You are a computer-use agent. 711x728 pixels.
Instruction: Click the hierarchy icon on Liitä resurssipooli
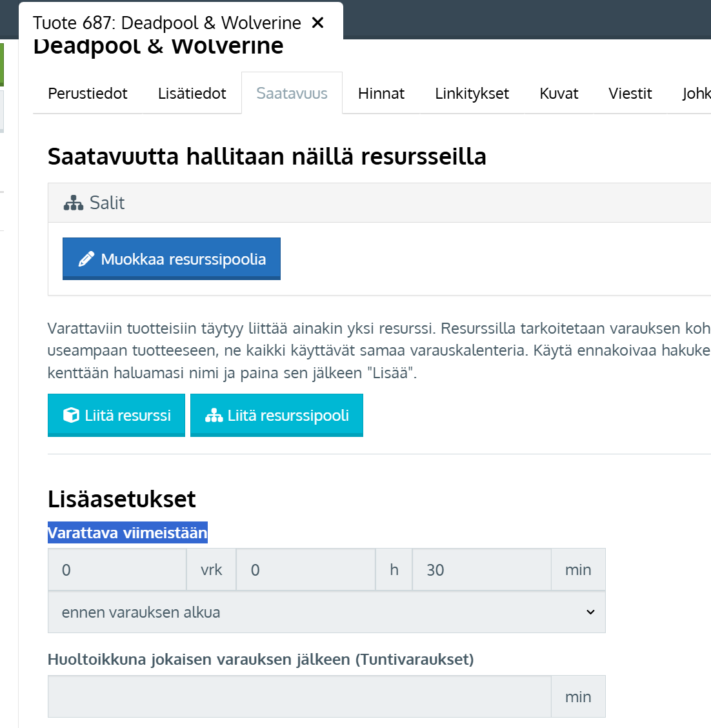coord(214,416)
